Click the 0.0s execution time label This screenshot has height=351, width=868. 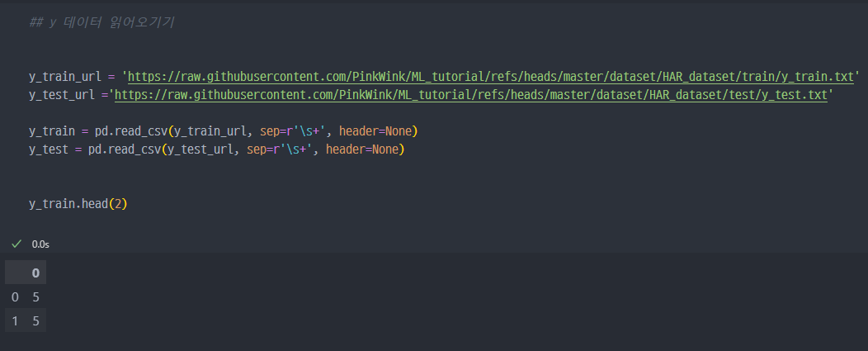click(x=40, y=244)
